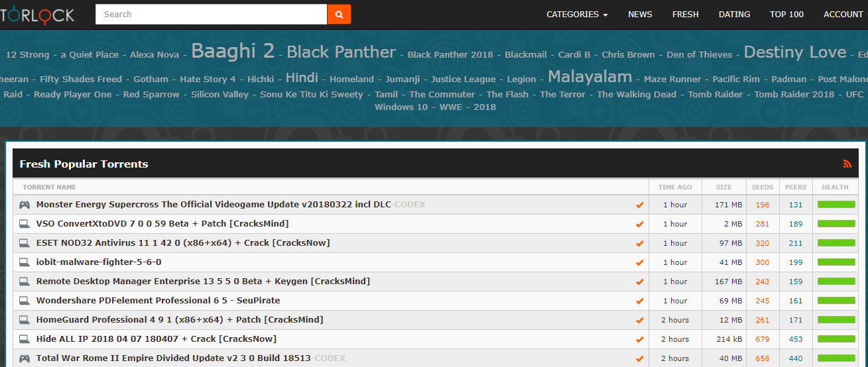868x367 pixels.
Task: Click the Peers column header
Action: pyautogui.click(x=796, y=187)
